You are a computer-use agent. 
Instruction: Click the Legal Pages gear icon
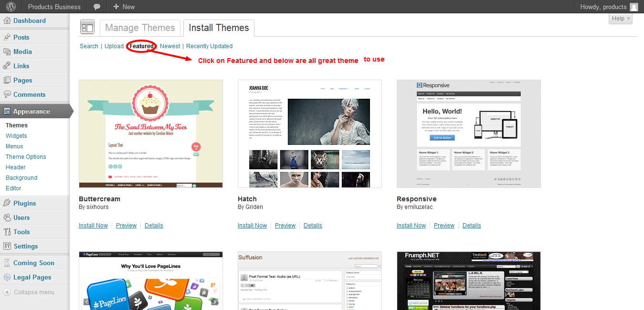pyautogui.click(x=7, y=277)
